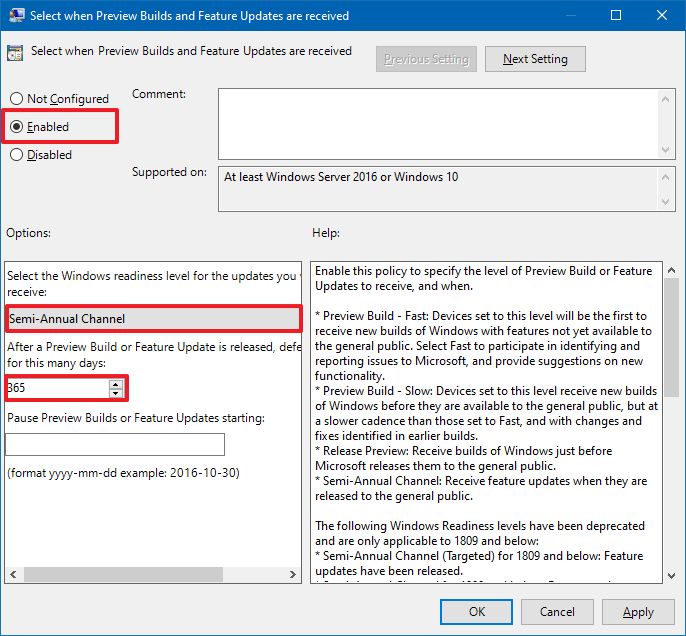The height and width of the screenshot is (636, 686).
Task: Click 'Select the Windows readiness level' label
Action: (x=153, y=283)
